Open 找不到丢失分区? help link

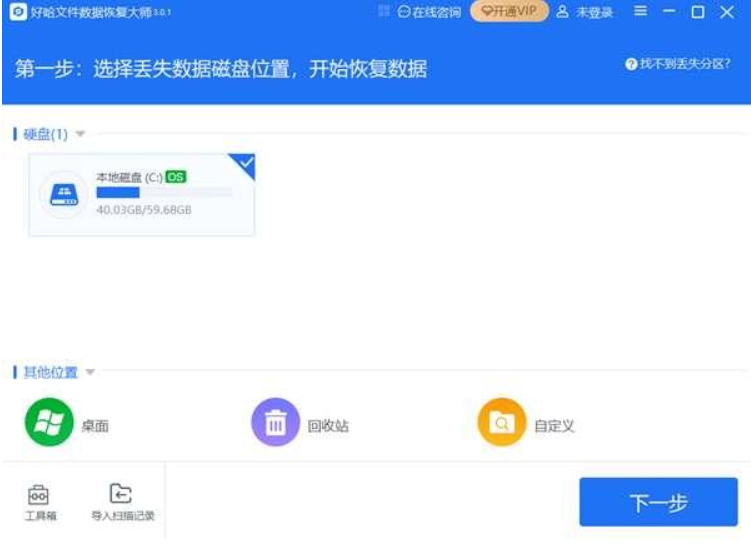click(678, 63)
